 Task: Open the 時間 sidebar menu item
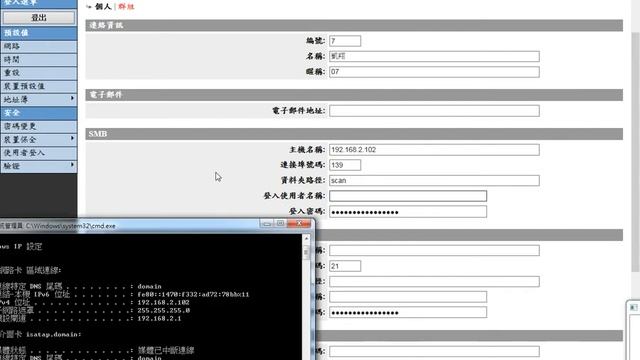(x=38, y=60)
